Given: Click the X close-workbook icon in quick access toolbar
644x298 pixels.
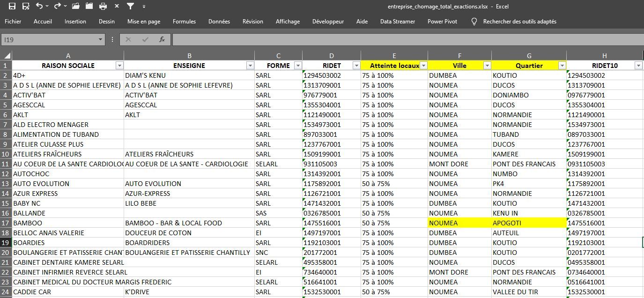Looking at the screenshot, I should [x=117, y=7].
